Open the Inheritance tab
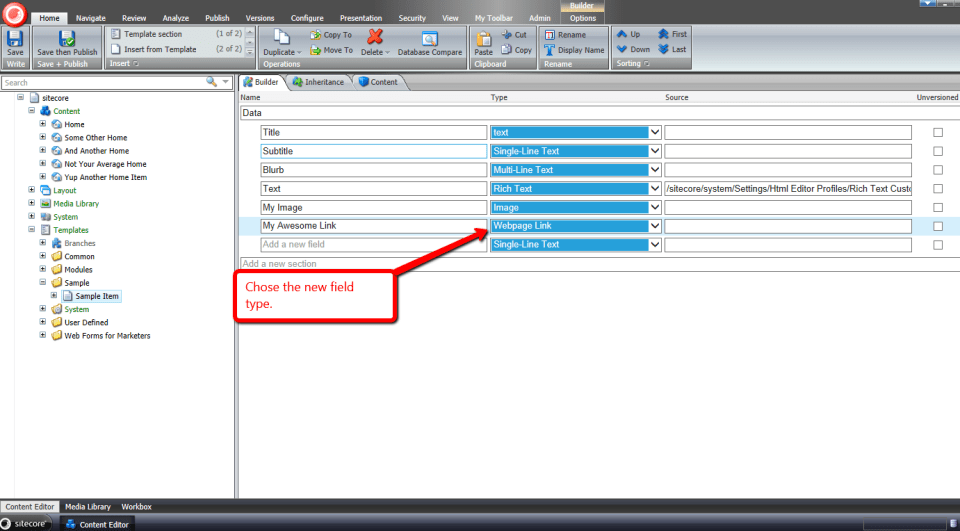The height and width of the screenshot is (531, 960). pyautogui.click(x=319, y=82)
